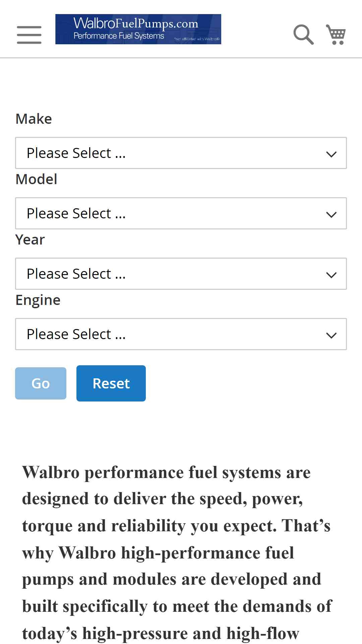Click the blue Reset button
Image resolution: width=362 pixels, height=644 pixels.
(x=111, y=383)
